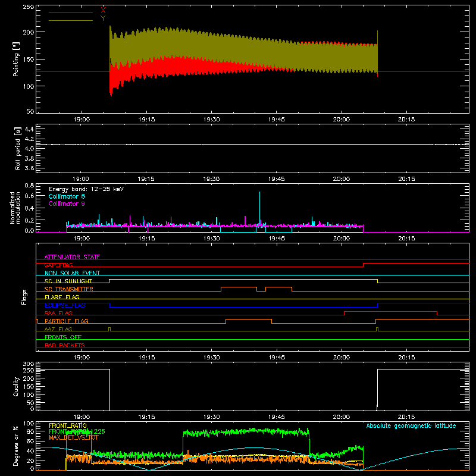Click the 250 tick on pointing axis
Screen dimensions: 476x476
[29, 7]
